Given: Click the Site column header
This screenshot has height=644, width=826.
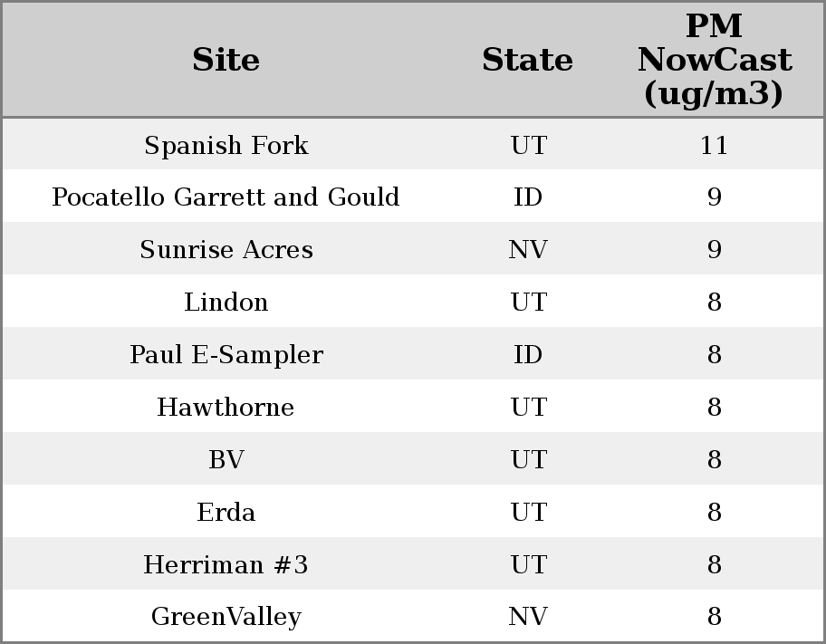Looking at the screenshot, I should click(x=226, y=60).
